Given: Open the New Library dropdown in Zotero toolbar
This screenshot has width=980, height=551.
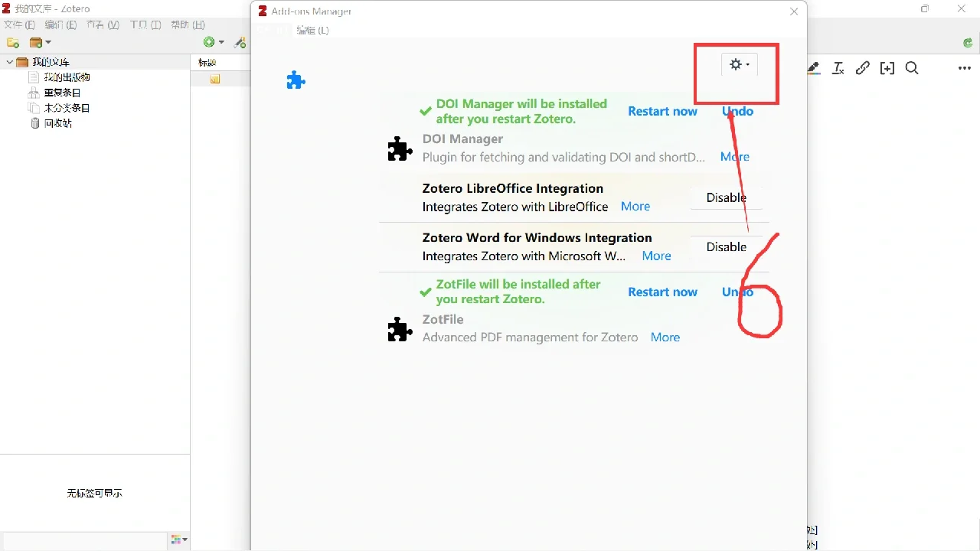Looking at the screenshot, I should pyautogui.click(x=40, y=43).
